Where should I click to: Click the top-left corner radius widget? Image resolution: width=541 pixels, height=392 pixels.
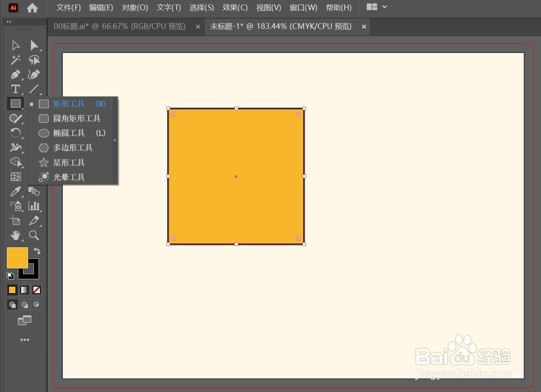(x=174, y=114)
